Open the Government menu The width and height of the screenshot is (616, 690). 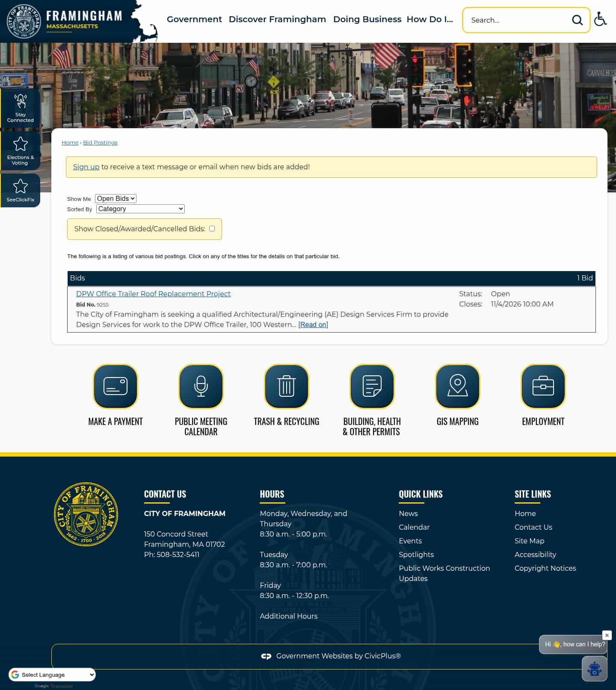[194, 19]
